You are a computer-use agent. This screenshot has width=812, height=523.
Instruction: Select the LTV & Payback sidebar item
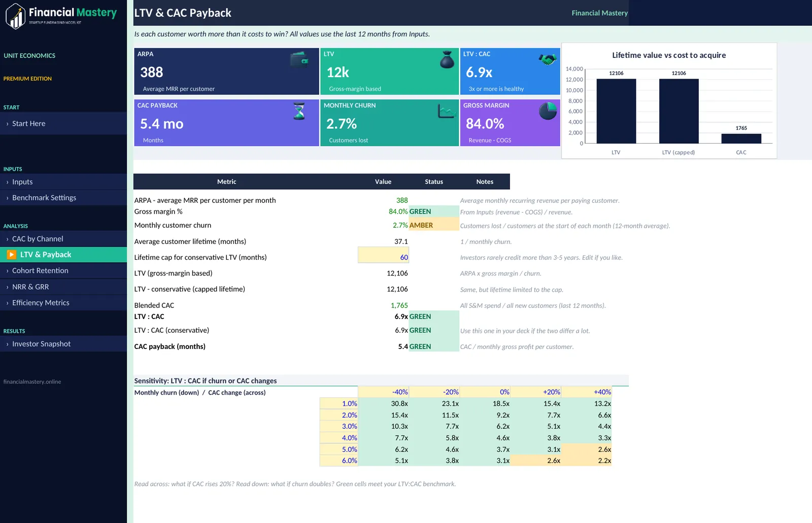pyautogui.click(x=63, y=255)
